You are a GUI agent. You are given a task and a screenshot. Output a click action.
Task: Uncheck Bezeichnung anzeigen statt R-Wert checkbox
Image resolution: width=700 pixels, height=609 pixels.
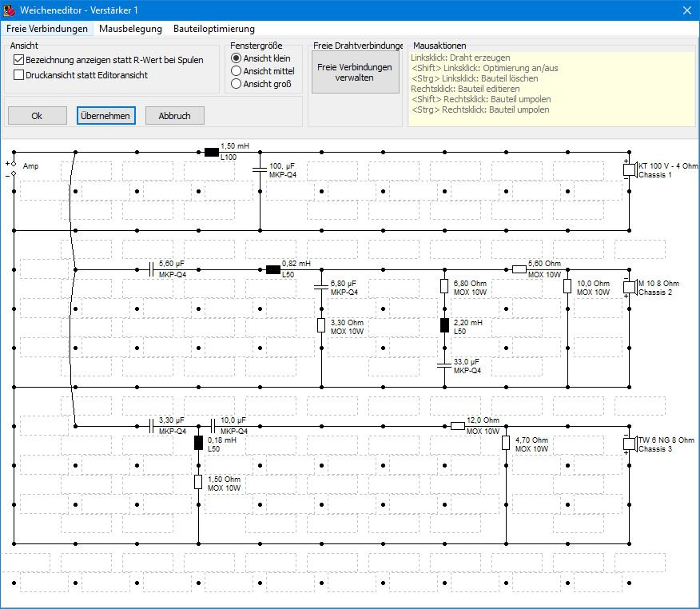pyautogui.click(x=19, y=60)
